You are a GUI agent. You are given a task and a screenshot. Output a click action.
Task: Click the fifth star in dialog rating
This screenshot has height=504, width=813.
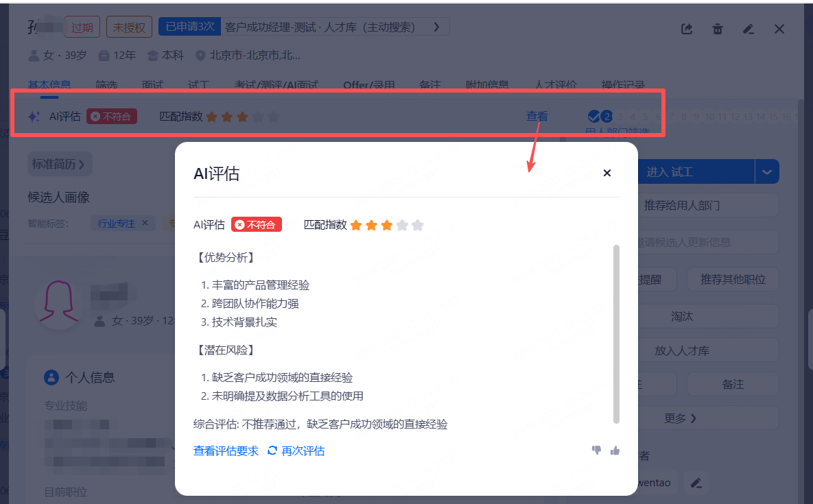click(417, 225)
